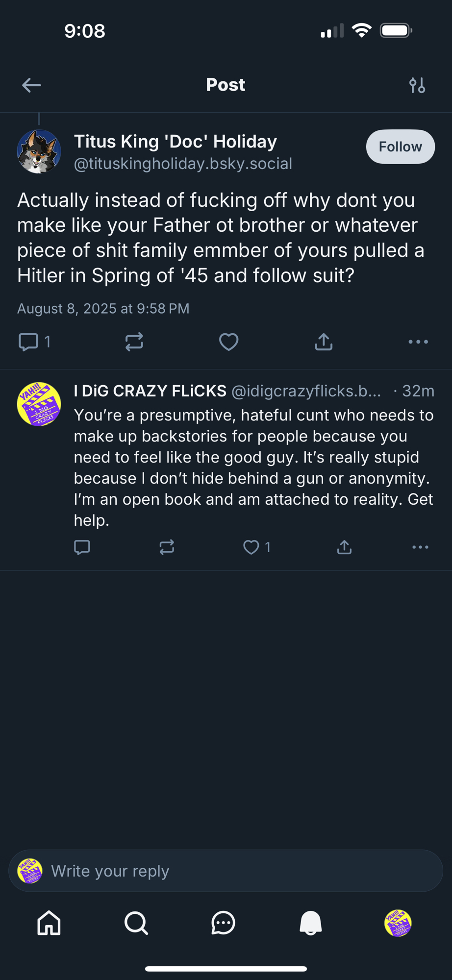Go back using the arrow icon
This screenshot has height=980, width=452.
(31, 85)
